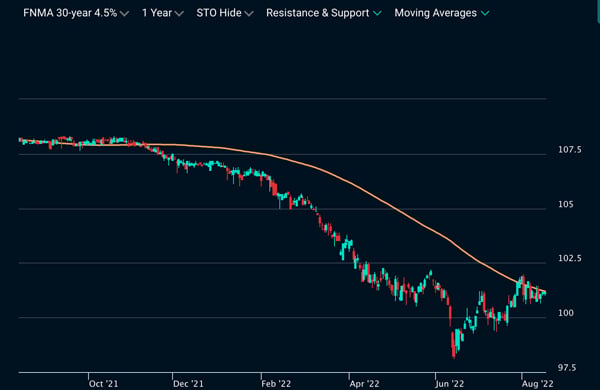Image resolution: width=600 pixels, height=390 pixels.
Task: Click the Jun '22 date axis label
Action: pos(450,383)
